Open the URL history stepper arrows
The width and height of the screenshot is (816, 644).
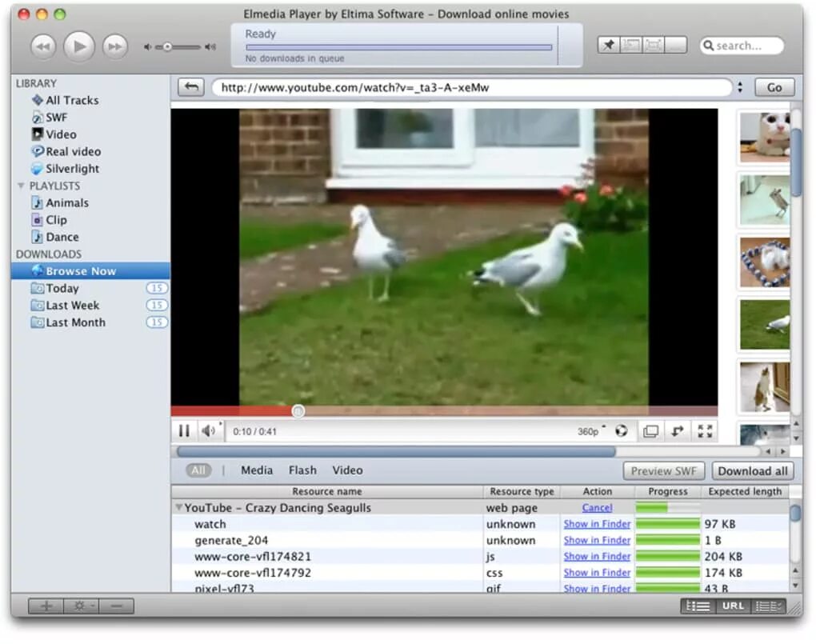pyautogui.click(x=739, y=87)
